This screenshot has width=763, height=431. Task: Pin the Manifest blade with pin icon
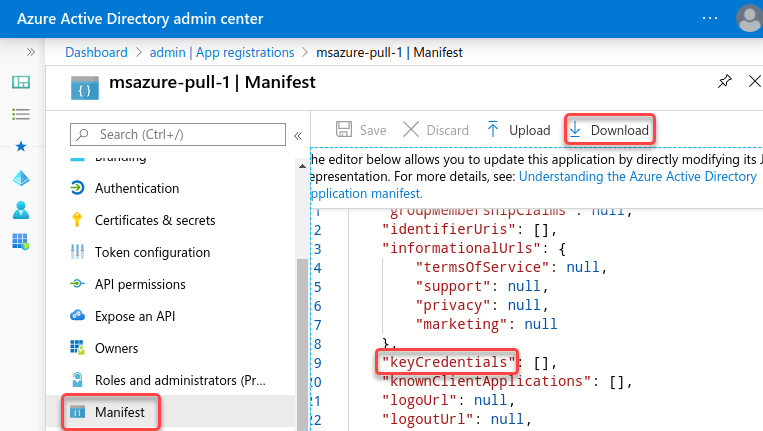(725, 82)
